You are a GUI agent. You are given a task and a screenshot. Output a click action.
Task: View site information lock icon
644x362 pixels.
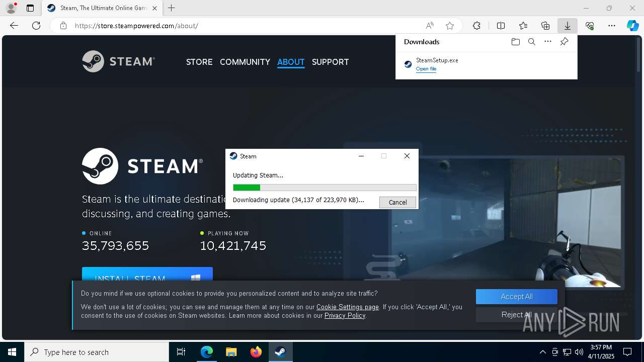[x=63, y=26]
